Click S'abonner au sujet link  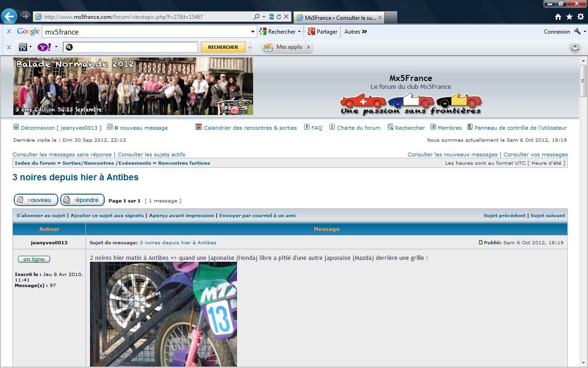coord(41,215)
